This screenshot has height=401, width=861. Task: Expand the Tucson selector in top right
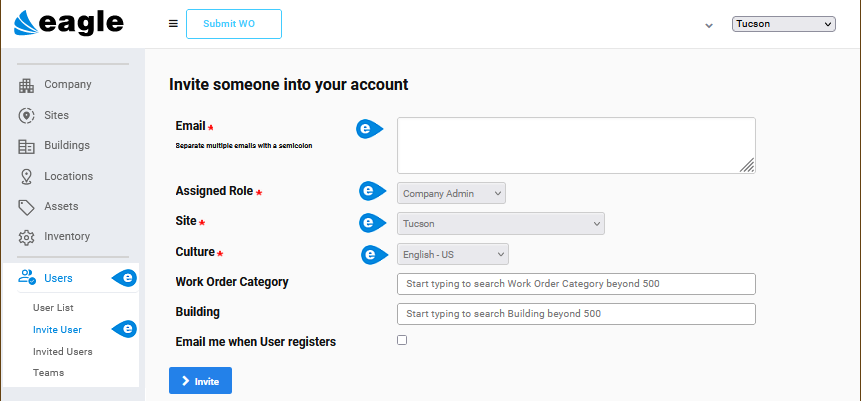(783, 24)
